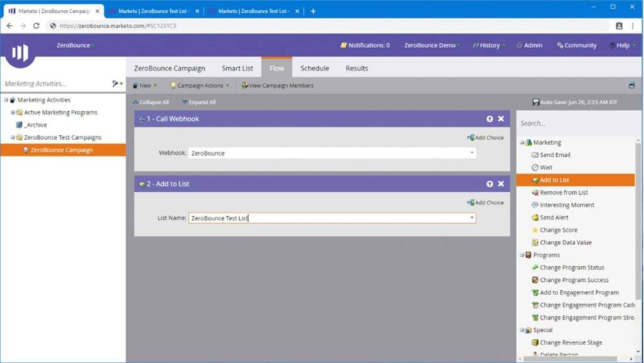Click Expand All steps
Image resolution: width=644 pixels, height=363 pixels.
coord(199,102)
